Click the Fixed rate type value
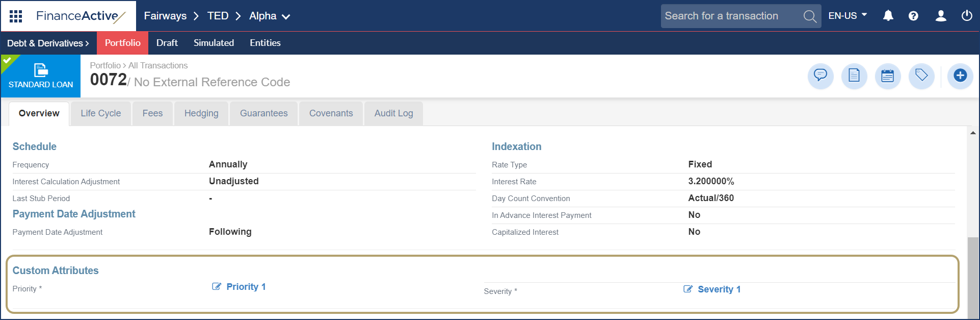The height and width of the screenshot is (320, 980). point(700,164)
